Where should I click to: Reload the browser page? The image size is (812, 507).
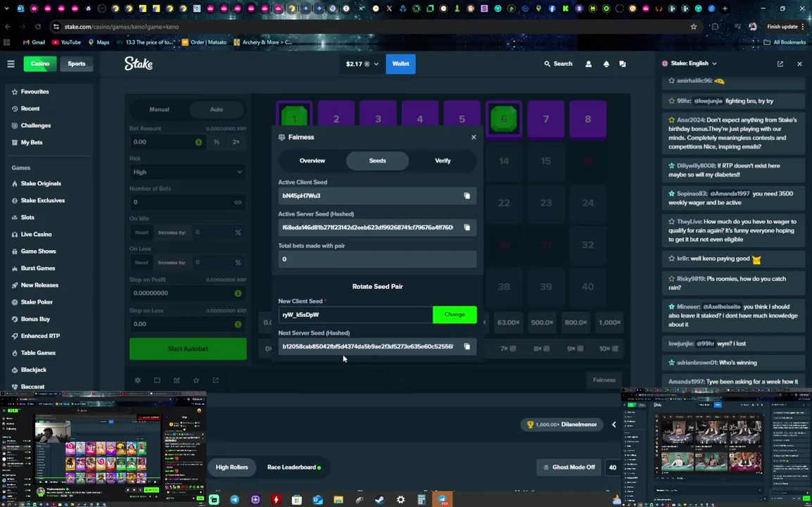(38, 27)
